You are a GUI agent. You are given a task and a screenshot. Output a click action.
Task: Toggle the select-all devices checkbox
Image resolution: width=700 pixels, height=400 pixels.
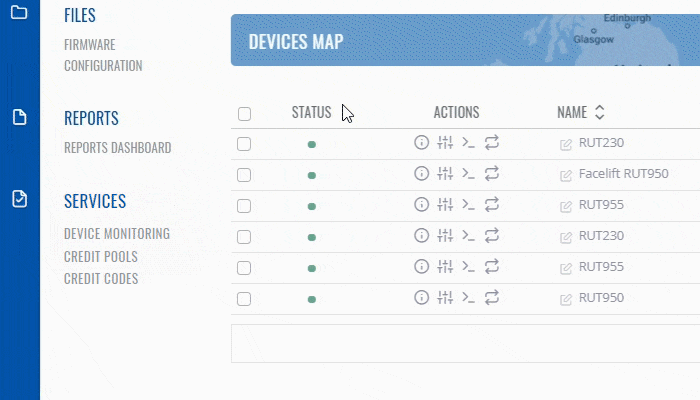244,114
